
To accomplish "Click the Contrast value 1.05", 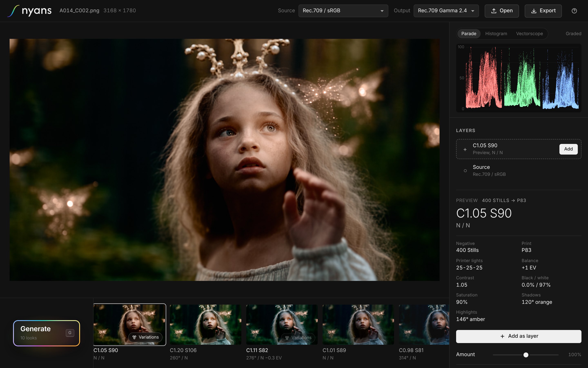I will coord(462,285).
